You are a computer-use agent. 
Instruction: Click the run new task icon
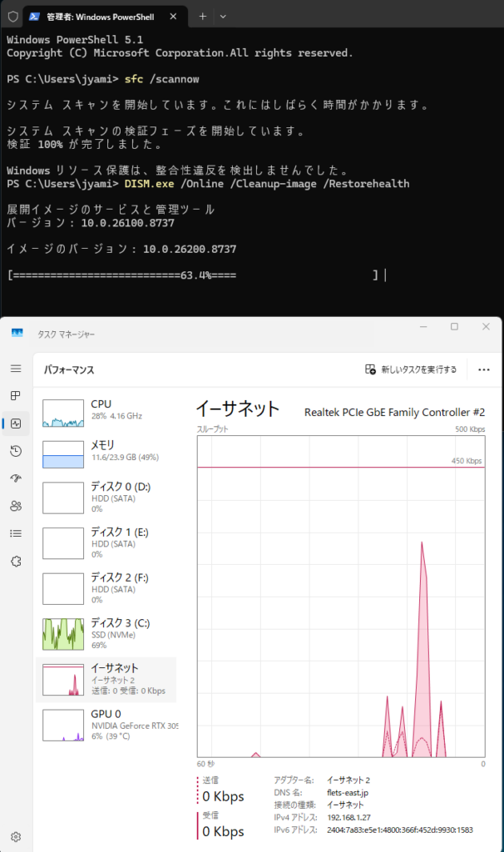(x=370, y=369)
